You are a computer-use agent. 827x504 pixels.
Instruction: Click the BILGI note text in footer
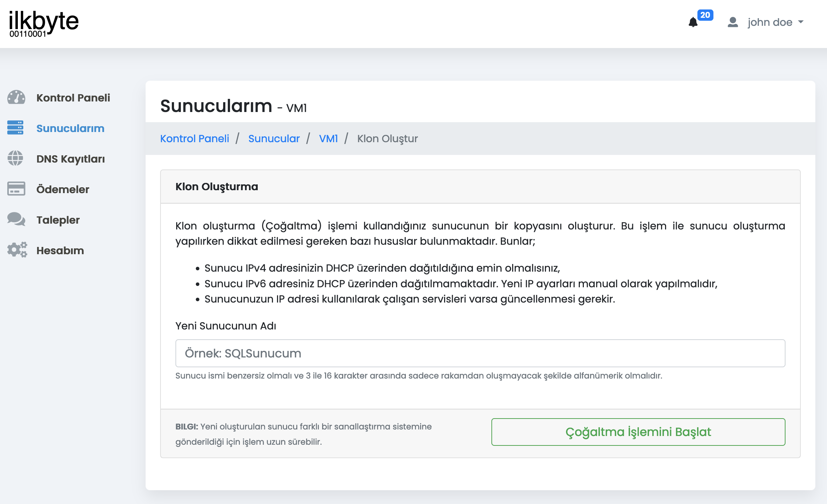[304, 434]
